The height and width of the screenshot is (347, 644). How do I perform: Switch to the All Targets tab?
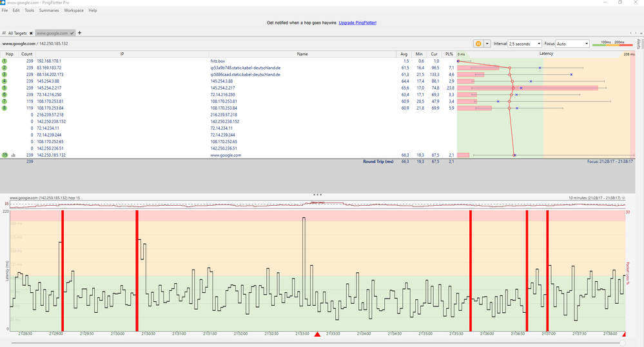coord(18,32)
